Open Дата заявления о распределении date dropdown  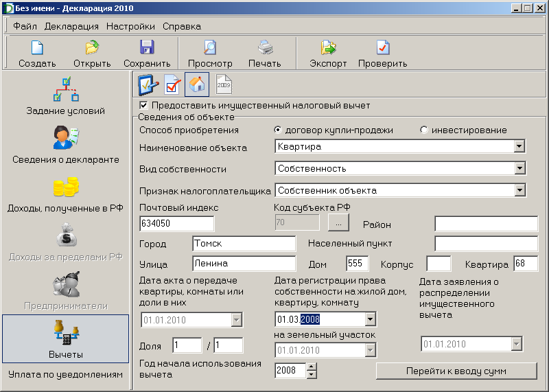click(x=517, y=344)
